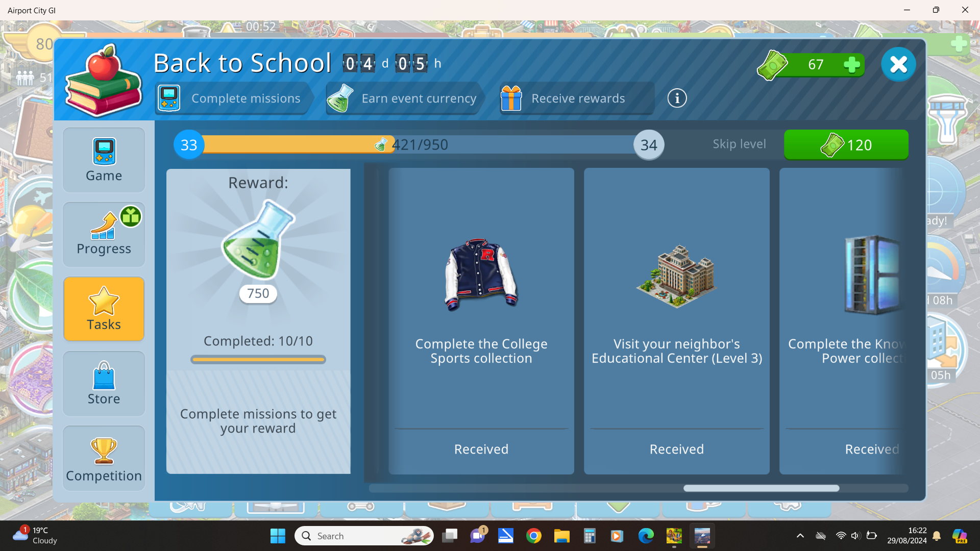This screenshot has width=980, height=551.
Task: Open Microsoft Edge from the taskbar
Action: tap(646, 536)
